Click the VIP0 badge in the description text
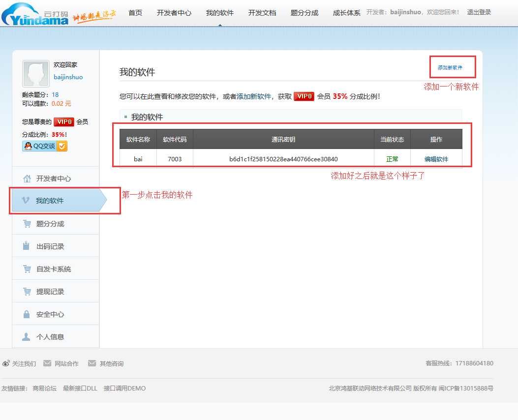 304,96
